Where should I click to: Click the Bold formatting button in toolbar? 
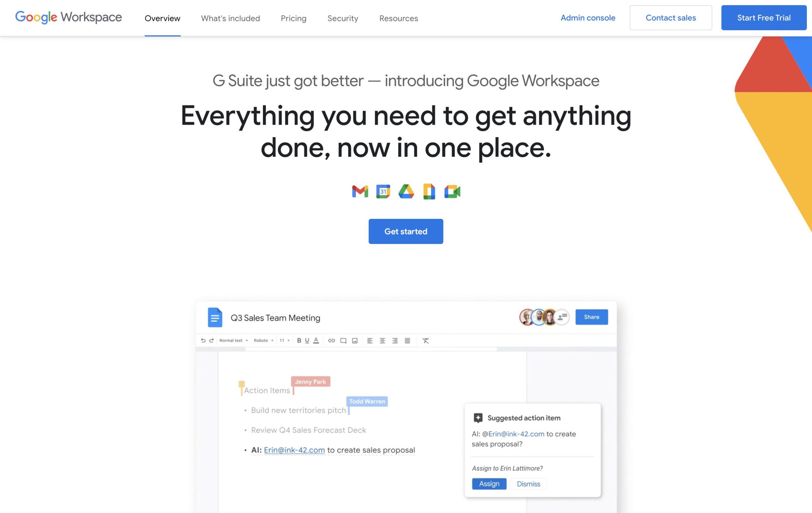pyautogui.click(x=298, y=340)
